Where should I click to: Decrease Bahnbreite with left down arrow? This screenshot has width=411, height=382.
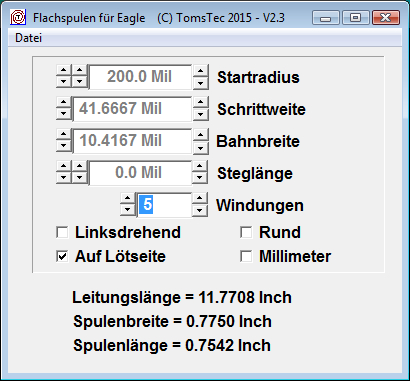[64, 146]
